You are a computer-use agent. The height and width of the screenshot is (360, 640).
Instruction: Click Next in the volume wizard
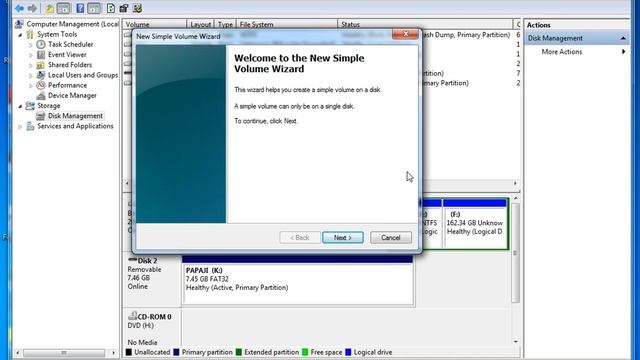pyautogui.click(x=343, y=238)
